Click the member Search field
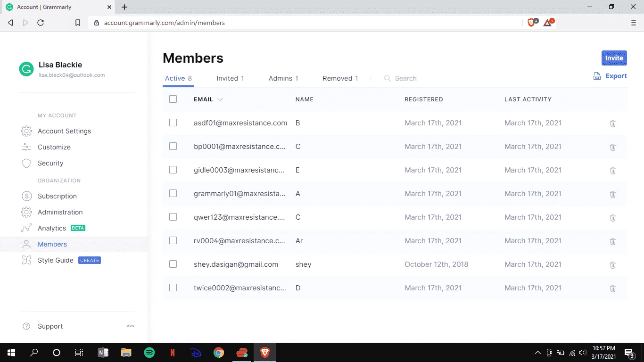This screenshot has height=362, width=644. [405, 78]
